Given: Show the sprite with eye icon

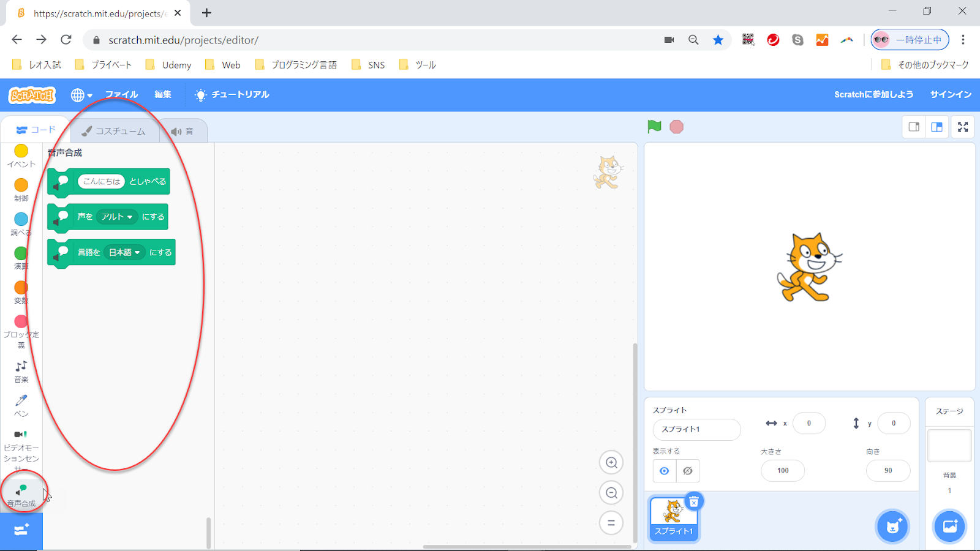Looking at the screenshot, I should tap(665, 471).
